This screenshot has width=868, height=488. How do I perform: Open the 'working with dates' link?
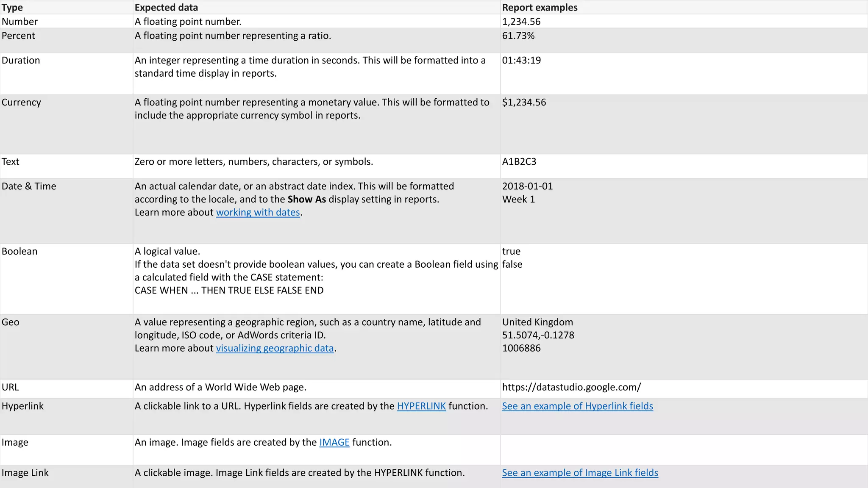point(258,212)
